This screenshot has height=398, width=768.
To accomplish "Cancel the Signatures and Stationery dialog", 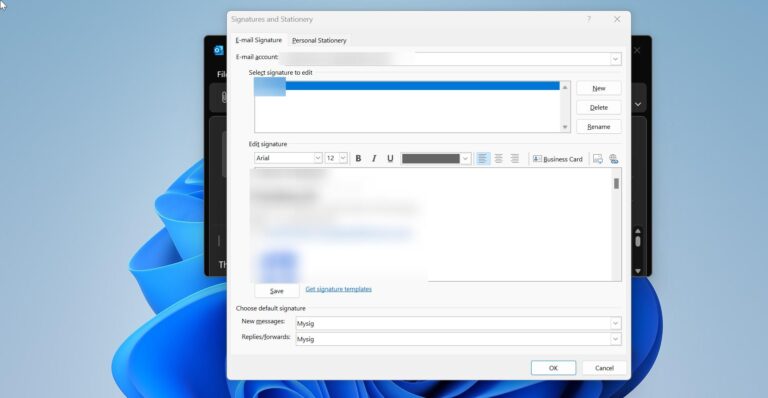I will [604, 368].
